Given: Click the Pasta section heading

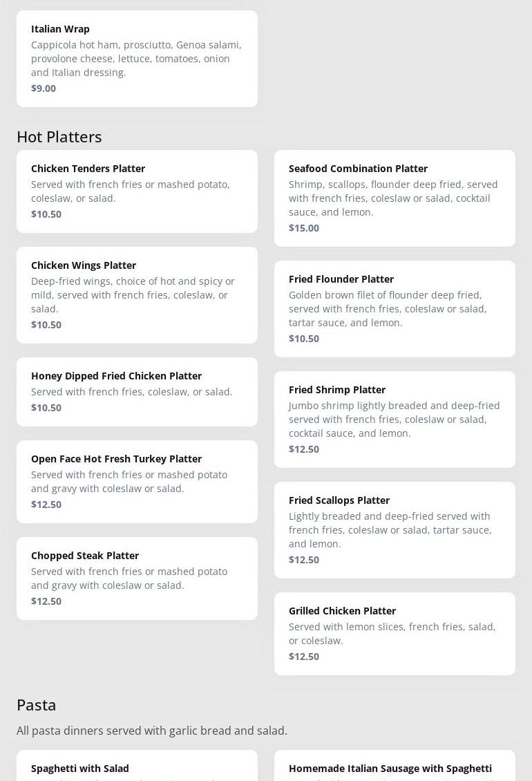Looking at the screenshot, I should click(x=37, y=705).
